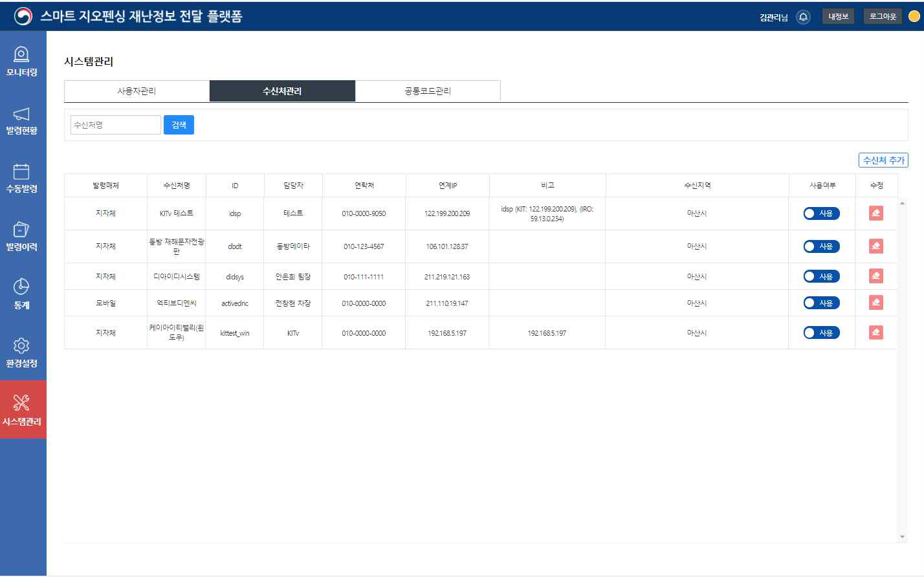The height and width of the screenshot is (577, 924).
Task: Click IP cell 122.199.200.209
Action: point(447,213)
